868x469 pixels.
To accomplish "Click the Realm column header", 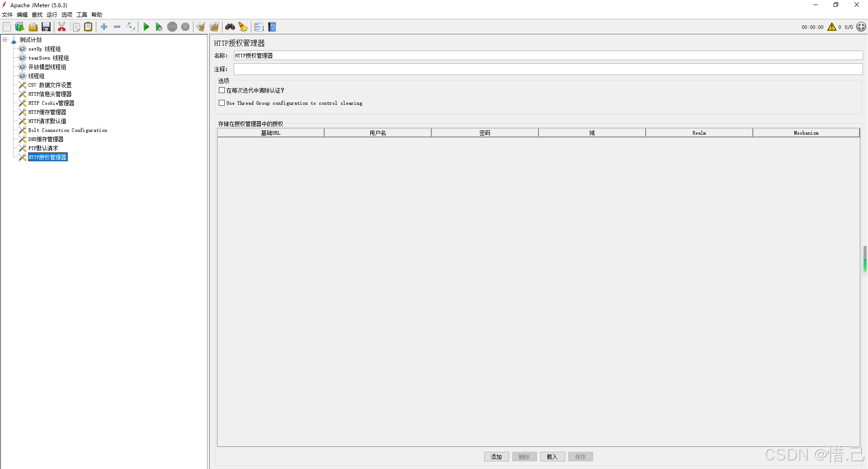I will pyautogui.click(x=699, y=133).
